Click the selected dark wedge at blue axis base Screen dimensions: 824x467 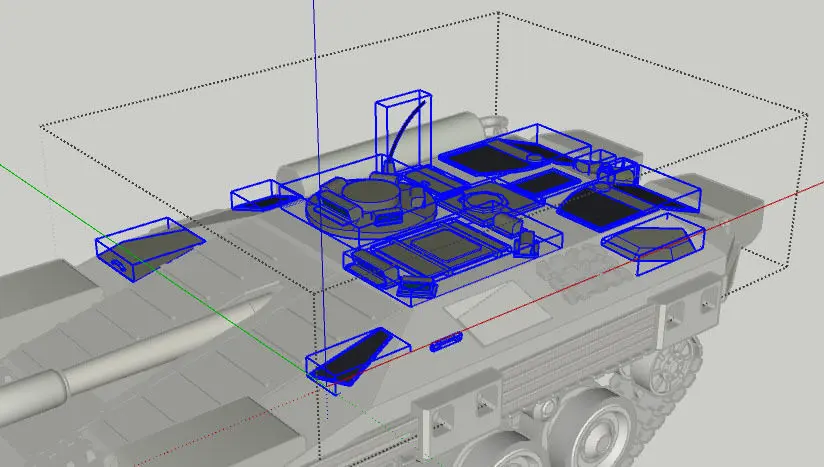(356, 356)
